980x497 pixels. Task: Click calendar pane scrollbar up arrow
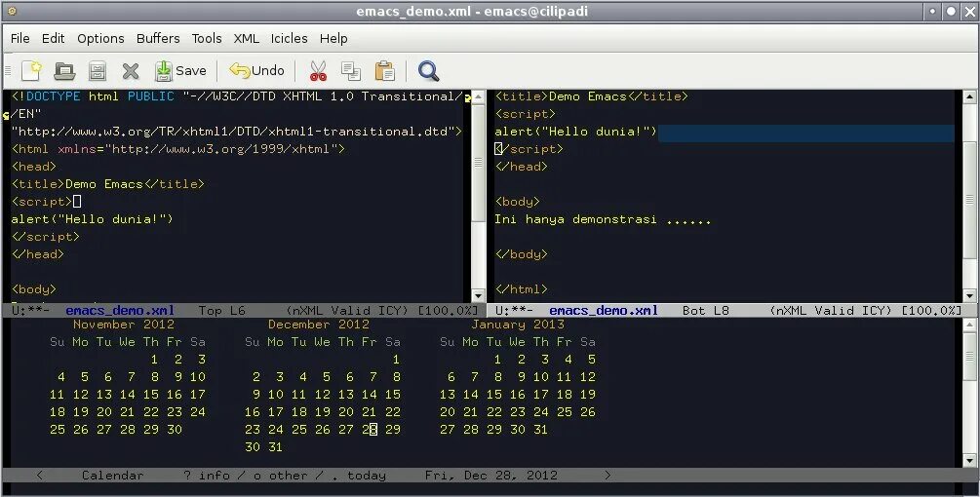(x=969, y=325)
